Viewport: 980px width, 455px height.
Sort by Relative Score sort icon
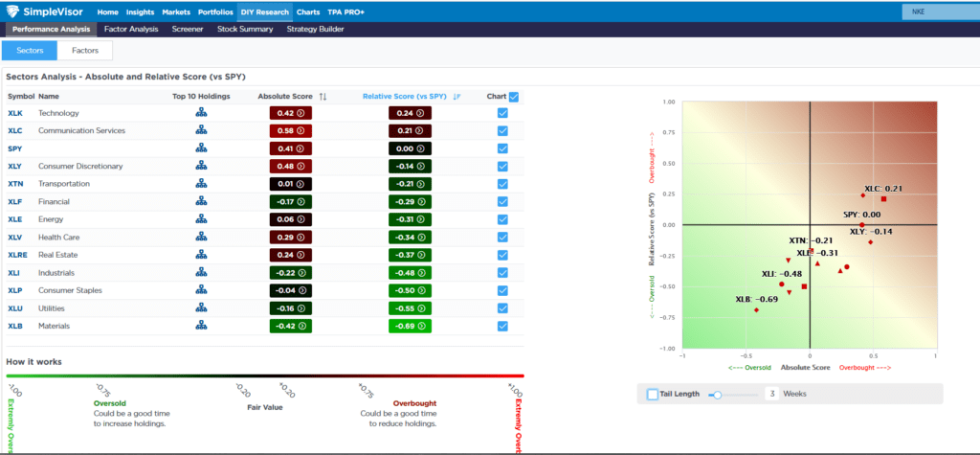tap(457, 97)
